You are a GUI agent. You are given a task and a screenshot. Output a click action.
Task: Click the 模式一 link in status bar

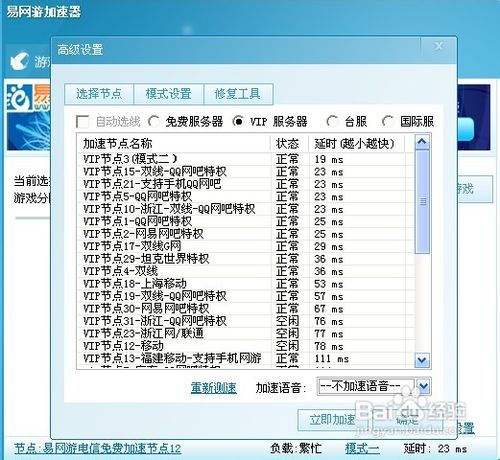point(362,449)
